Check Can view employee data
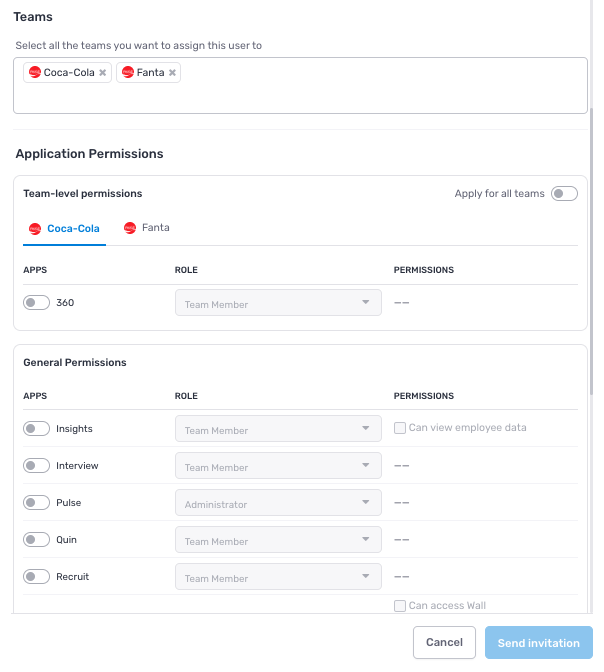Viewport: 604px width, 672px height. (x=400, y=428)
